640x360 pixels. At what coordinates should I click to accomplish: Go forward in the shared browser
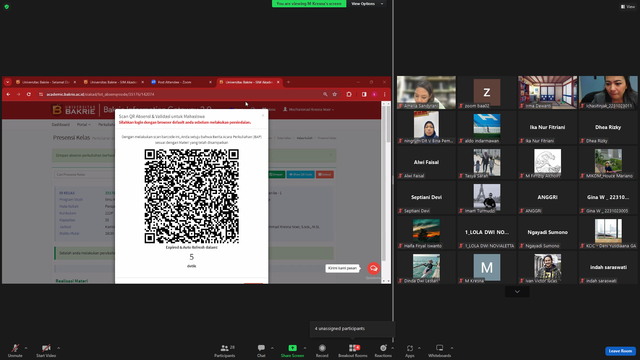pos(18,94)
